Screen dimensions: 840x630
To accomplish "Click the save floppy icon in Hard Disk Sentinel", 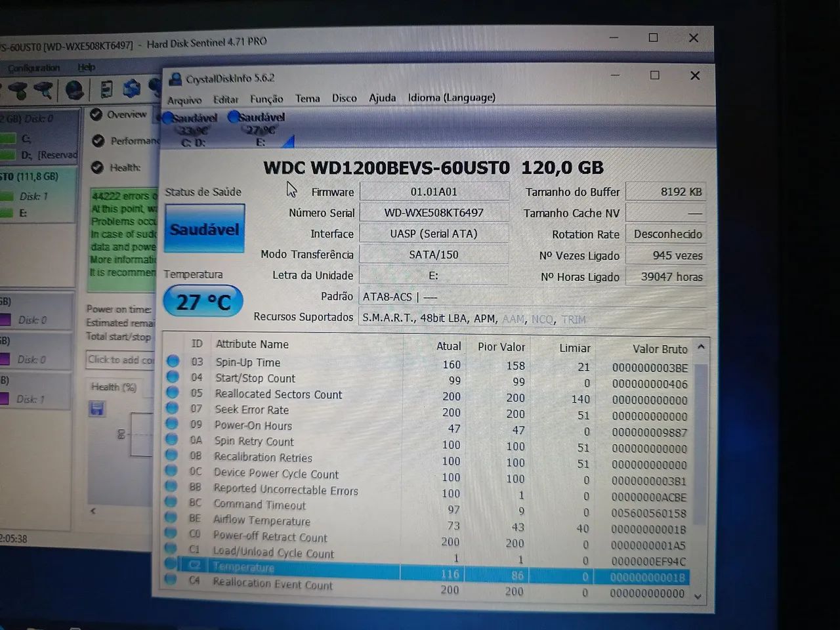I will click(96, 409).
